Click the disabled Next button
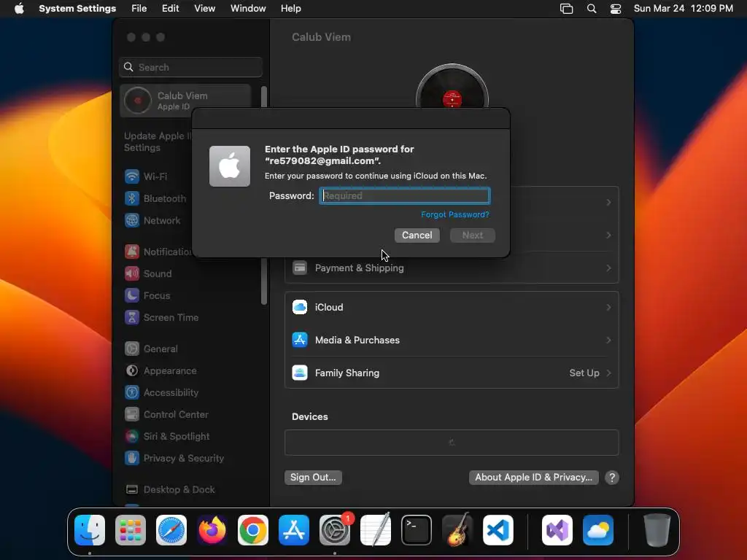This screenshot has width=747, height=560. (473, 236)
